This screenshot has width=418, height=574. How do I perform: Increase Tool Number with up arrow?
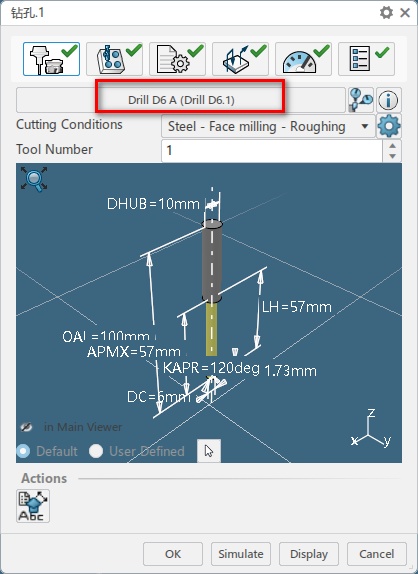(x=392, y=146)
